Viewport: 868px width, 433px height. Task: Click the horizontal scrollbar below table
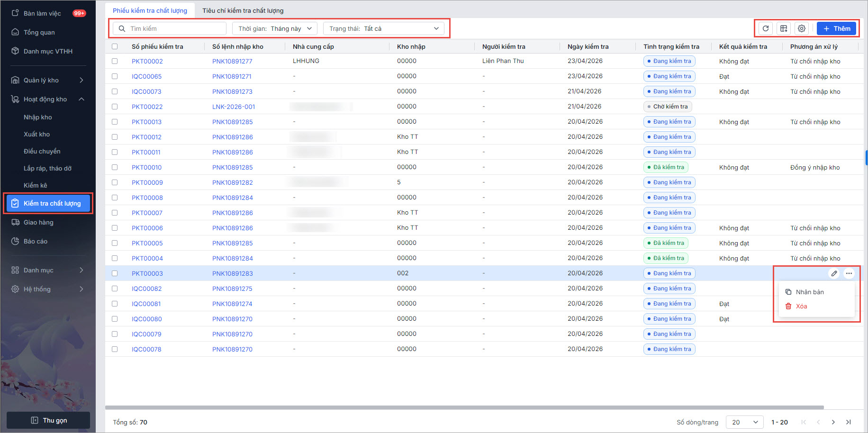coord(464,407)
